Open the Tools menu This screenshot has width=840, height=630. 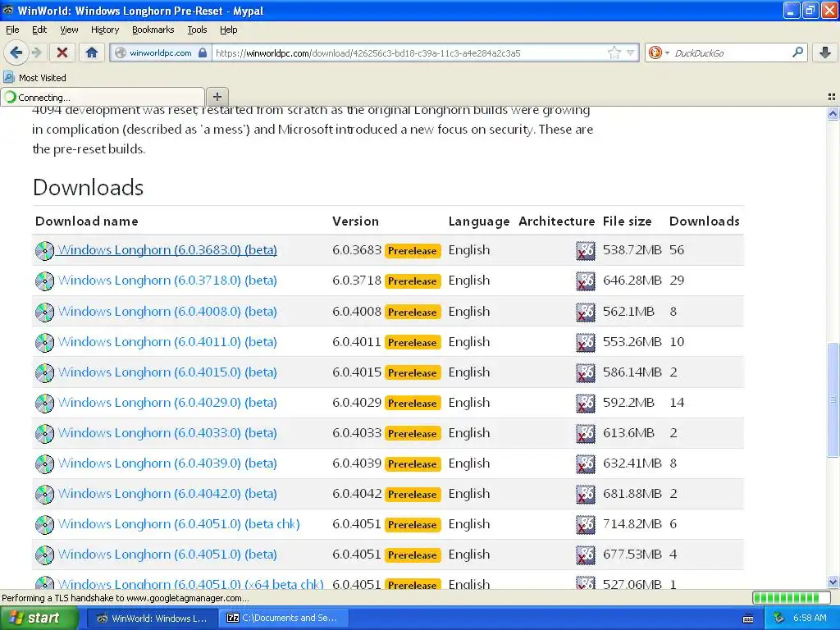(197, 30)
